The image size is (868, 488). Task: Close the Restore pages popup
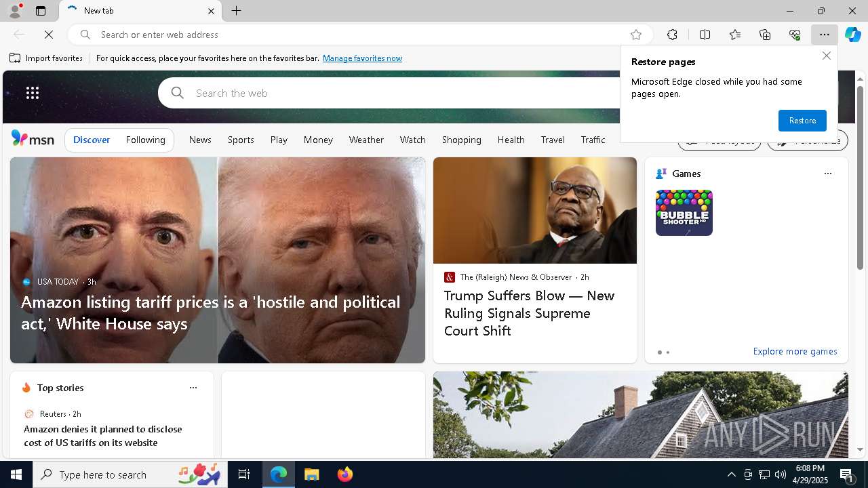pyautogui.click(x=826, y=56)
